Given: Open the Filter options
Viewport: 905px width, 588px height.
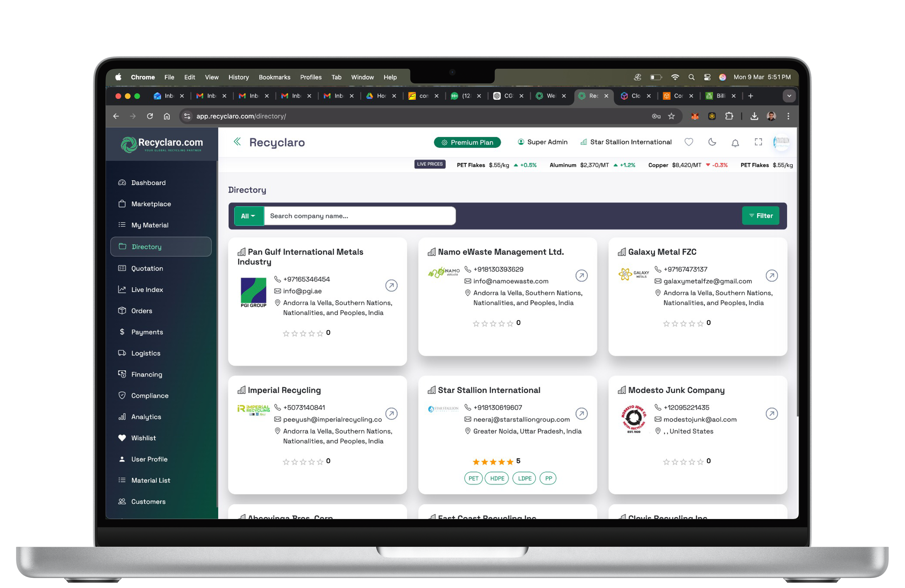Looking at the screenshot, I should pos(760,216).
